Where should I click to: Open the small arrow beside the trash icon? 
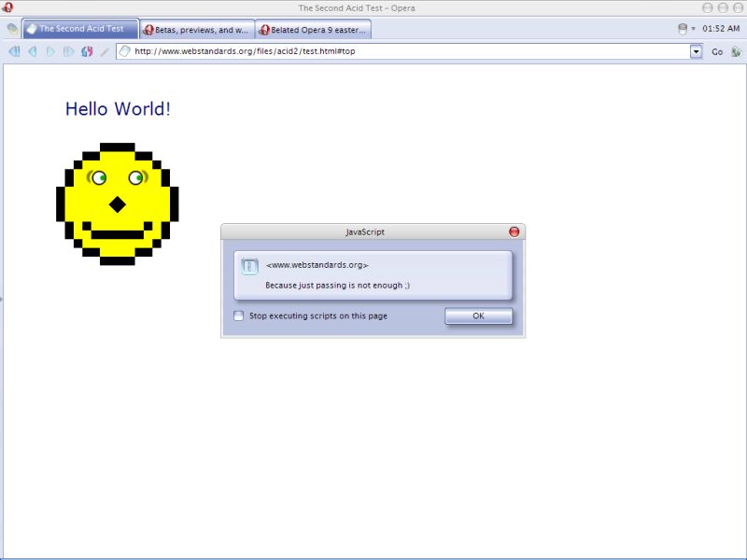point(693,29)
